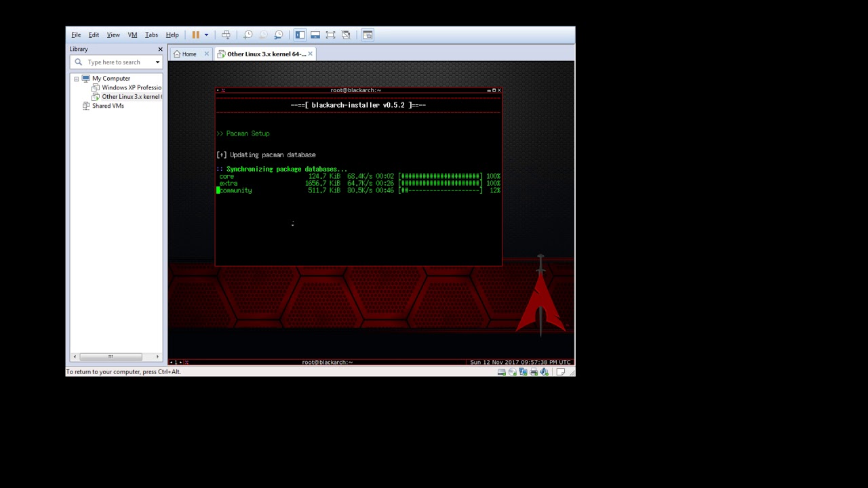Open the power options dropdown arrow beside pause
The image size is (868, 488).
pos(206,35)
